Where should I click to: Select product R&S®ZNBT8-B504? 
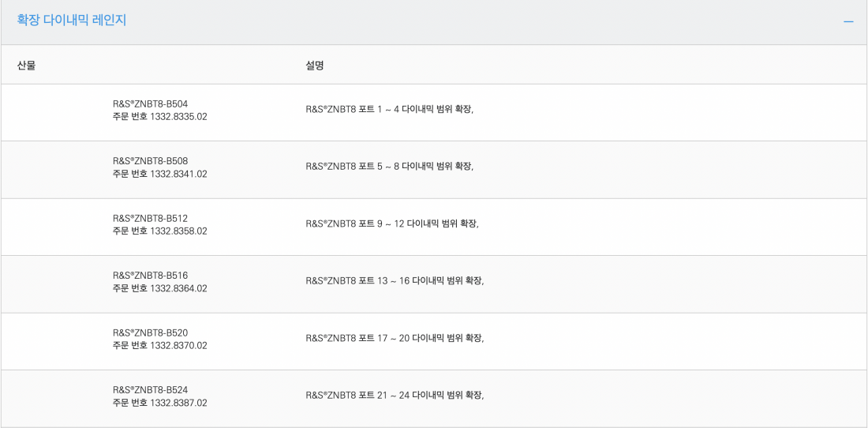[151, 103]
